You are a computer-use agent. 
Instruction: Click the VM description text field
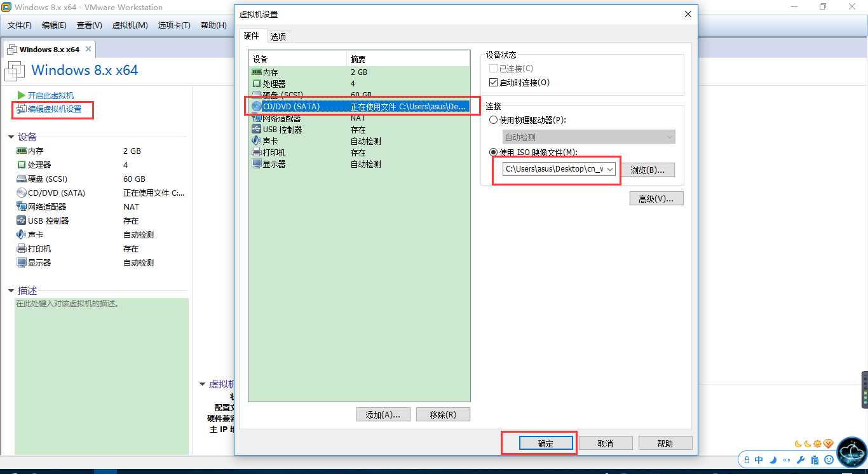pyautogui.click(x=102, y=376)
